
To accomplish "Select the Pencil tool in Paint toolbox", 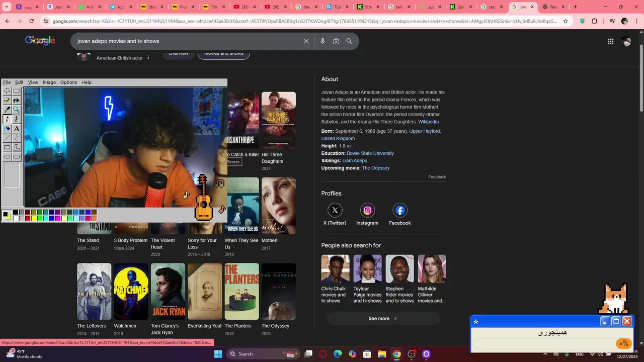I will pyautogui.click(x=7, y=119).
